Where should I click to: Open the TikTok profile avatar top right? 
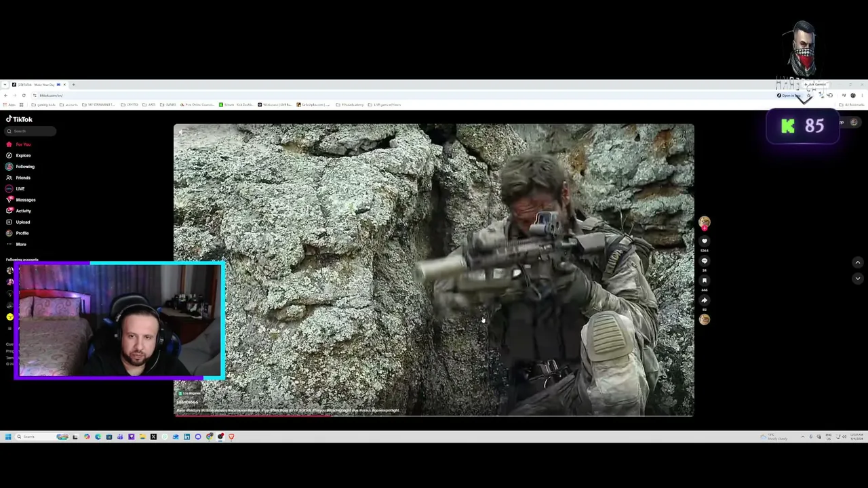(854, 123)
